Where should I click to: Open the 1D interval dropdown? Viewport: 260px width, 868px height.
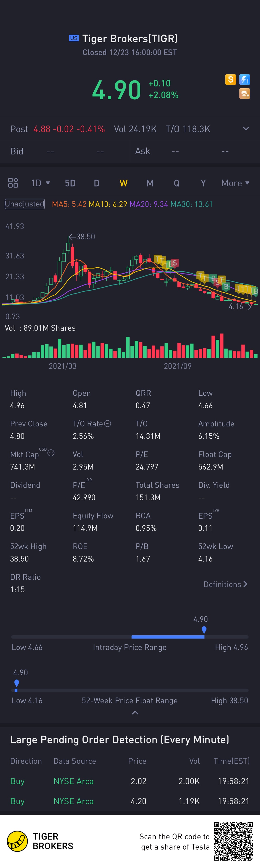pos(40,183)
